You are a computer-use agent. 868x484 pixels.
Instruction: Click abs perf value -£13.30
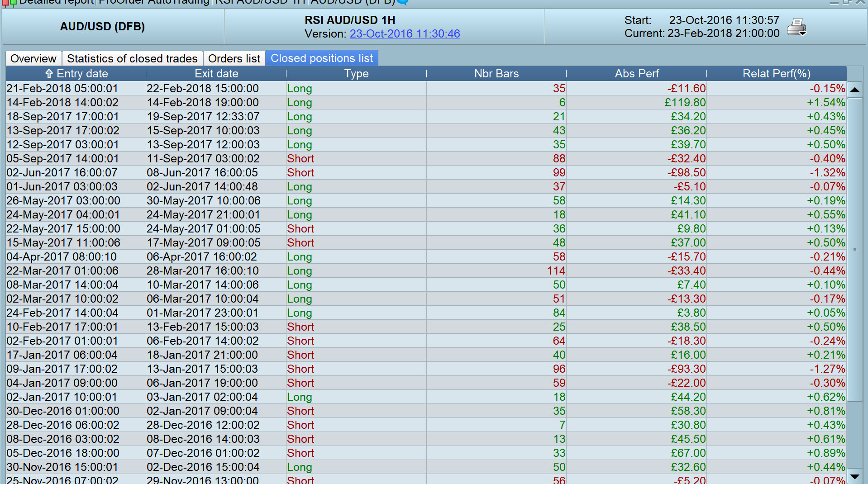click(x=687, y=299)
